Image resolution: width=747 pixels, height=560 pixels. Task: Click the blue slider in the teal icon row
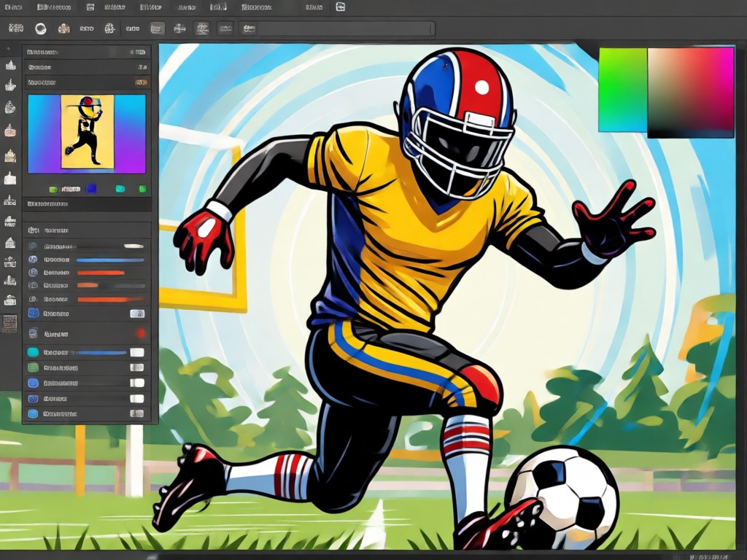tap(101, 353)
